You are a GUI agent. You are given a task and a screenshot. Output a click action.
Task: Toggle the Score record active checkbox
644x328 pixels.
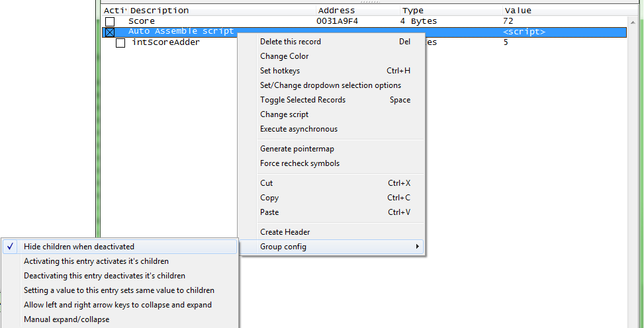pyautogui.click(x=110, y=22)
